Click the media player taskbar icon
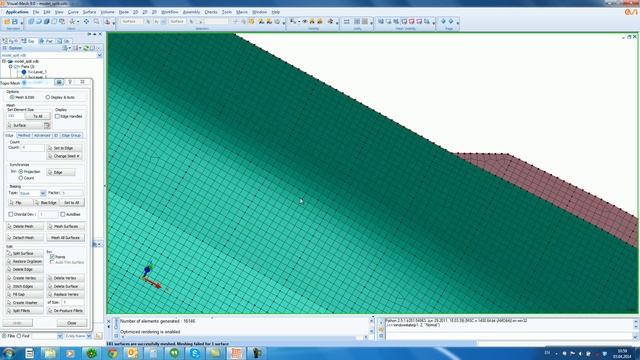Image resolution: width=640 pixels, height=360 pixels. click(70, 353)
